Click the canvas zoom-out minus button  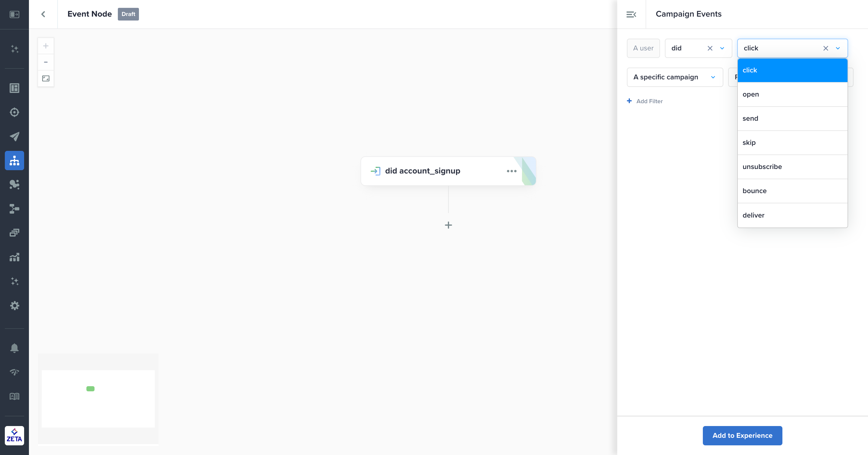46,62
